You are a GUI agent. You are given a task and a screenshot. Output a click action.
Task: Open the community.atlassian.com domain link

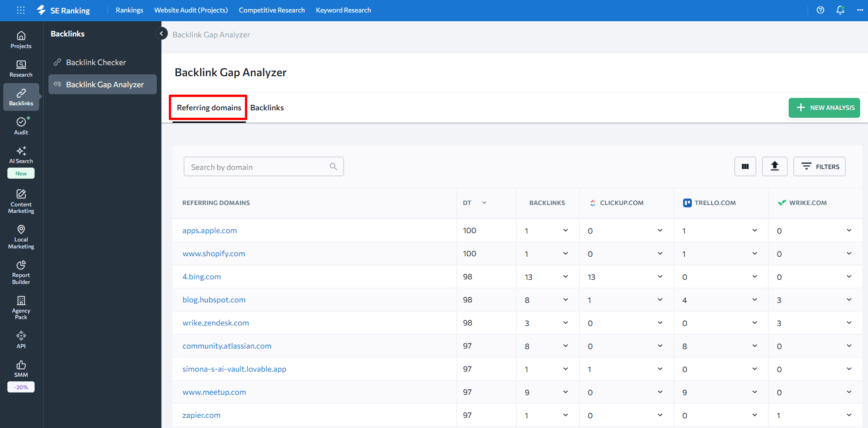[x=227, y=346]
